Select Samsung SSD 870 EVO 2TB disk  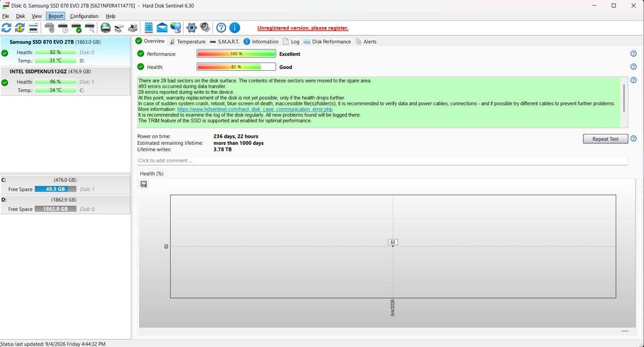[65, 52]
